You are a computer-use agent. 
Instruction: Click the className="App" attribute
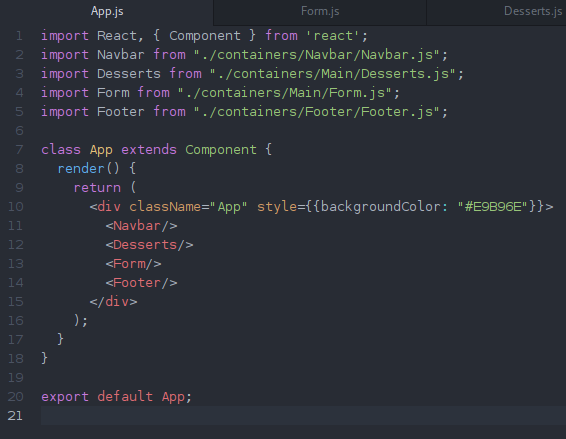pyautogui.click(x=188, y=207)
